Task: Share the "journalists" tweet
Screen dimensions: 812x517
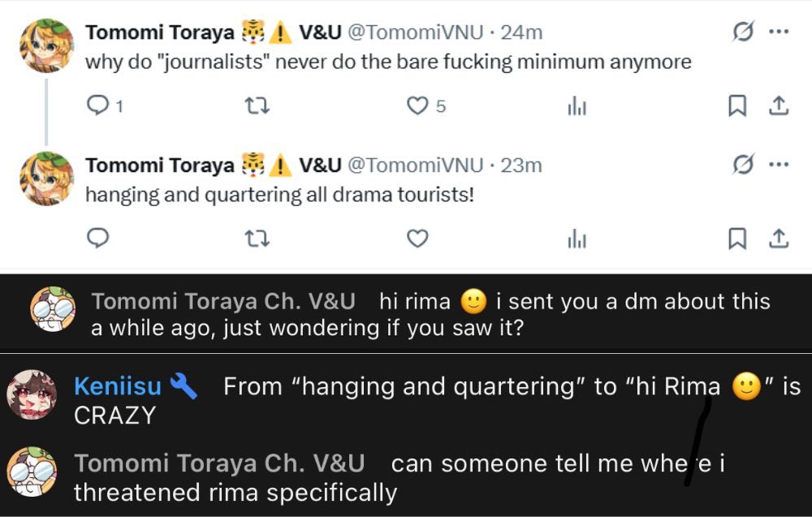Action: [778, 106]
